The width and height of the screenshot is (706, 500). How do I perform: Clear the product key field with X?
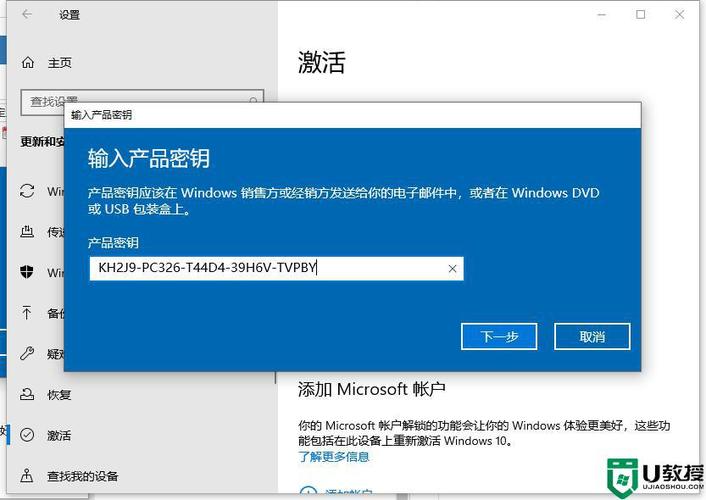tap(453, 269)
